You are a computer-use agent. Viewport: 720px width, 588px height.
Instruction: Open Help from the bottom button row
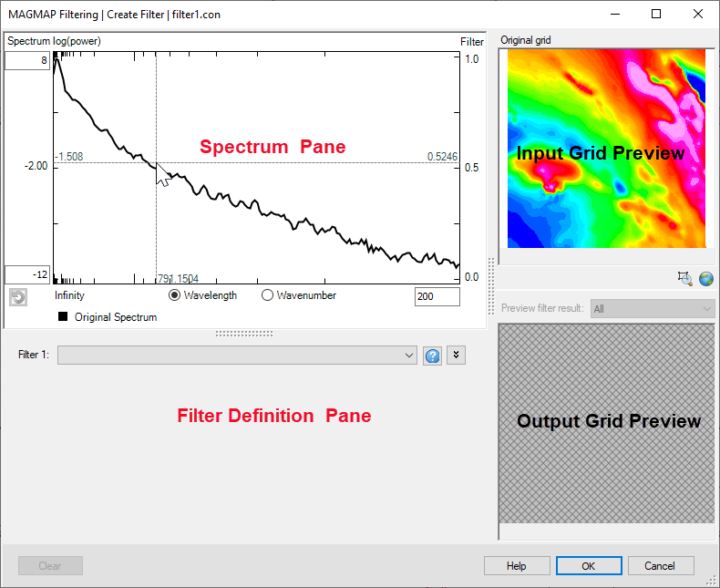516,566
